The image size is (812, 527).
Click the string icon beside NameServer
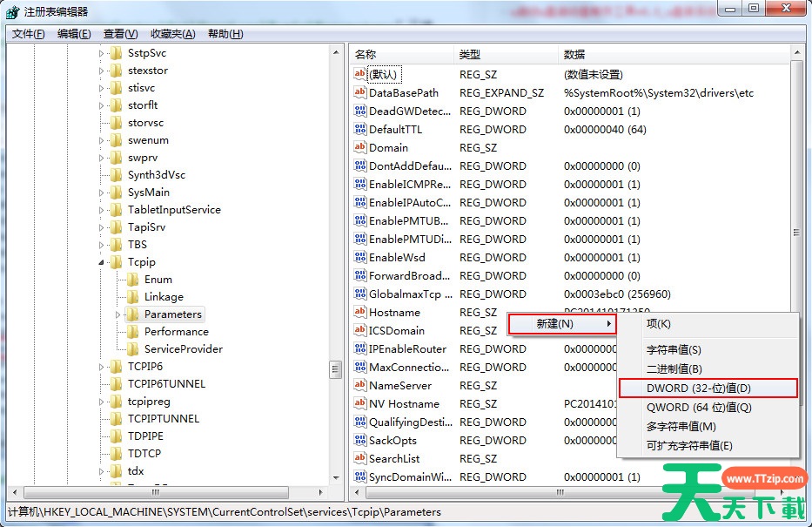click(x=360, y=385)
